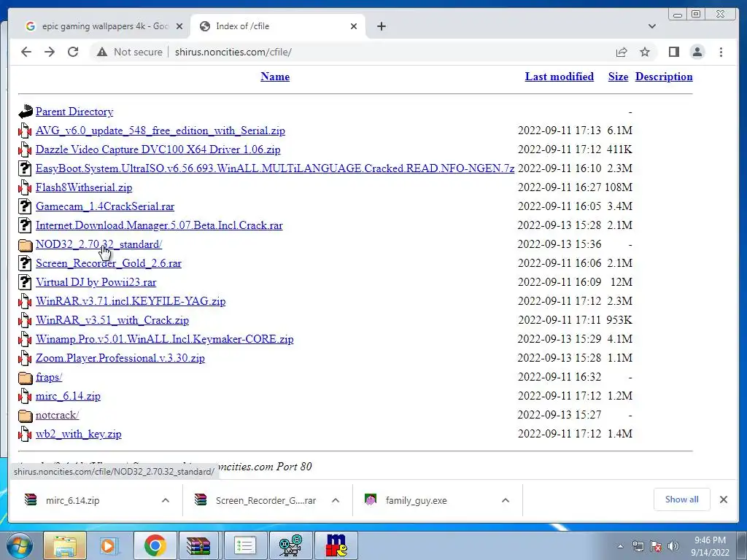
Task: Go forward to the next page
Action: 50,52
